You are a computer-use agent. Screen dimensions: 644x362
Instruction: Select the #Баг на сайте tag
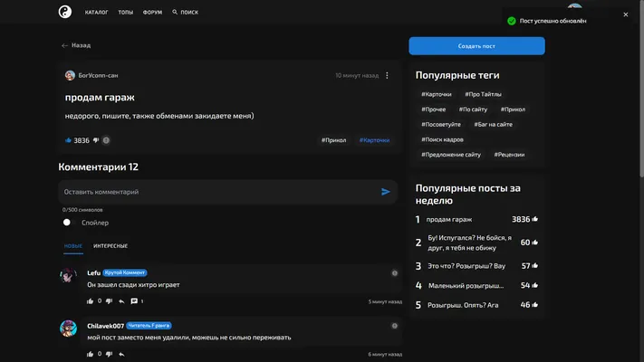[x=494, y=124]
